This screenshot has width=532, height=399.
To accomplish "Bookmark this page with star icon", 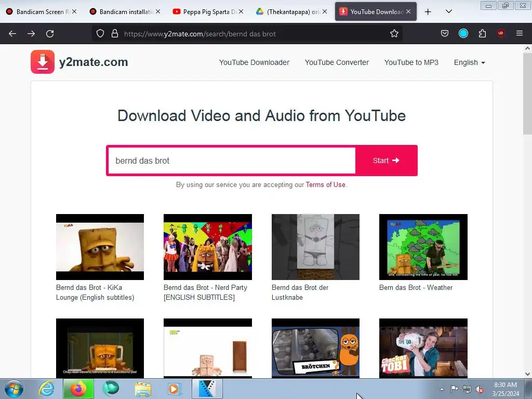I will [394, 34].
